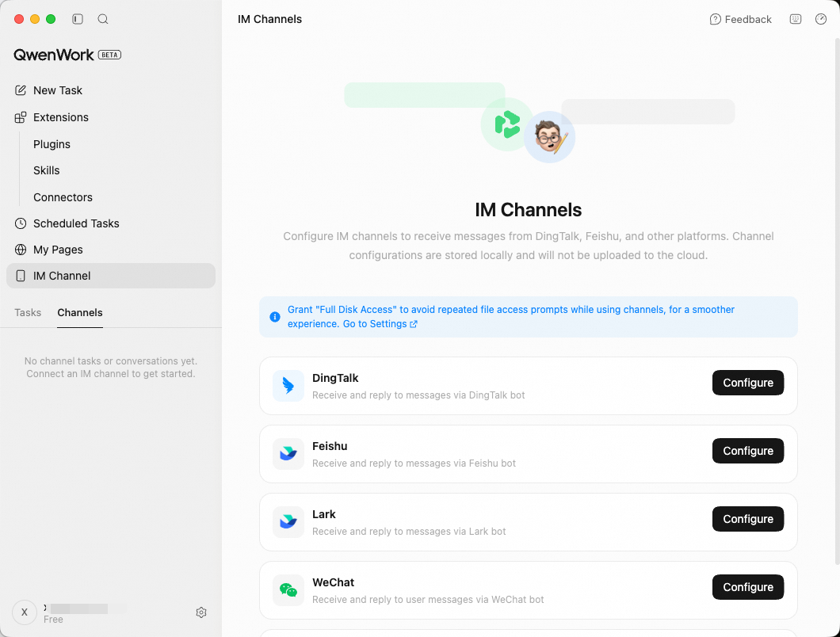Screen dimensions: 840x637
Task: Click the WeChat logo icon
Action: [x=288, y=589]
